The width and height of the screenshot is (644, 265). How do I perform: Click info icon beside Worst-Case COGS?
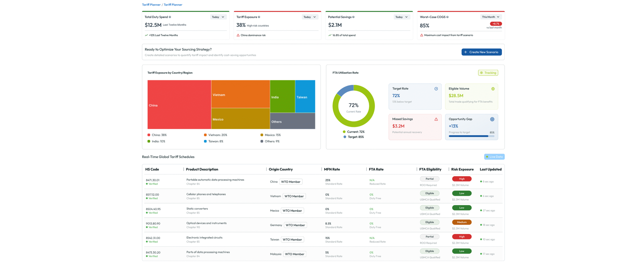coord(447,17)
